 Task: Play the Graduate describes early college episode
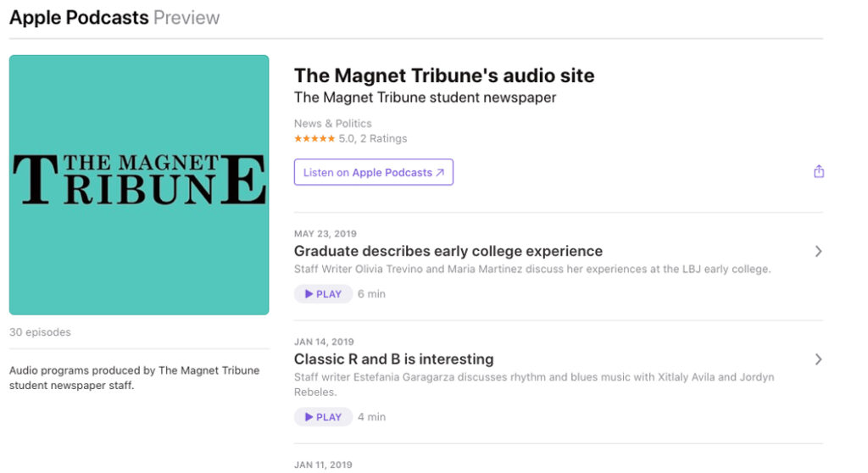click(x=323, y=294)
